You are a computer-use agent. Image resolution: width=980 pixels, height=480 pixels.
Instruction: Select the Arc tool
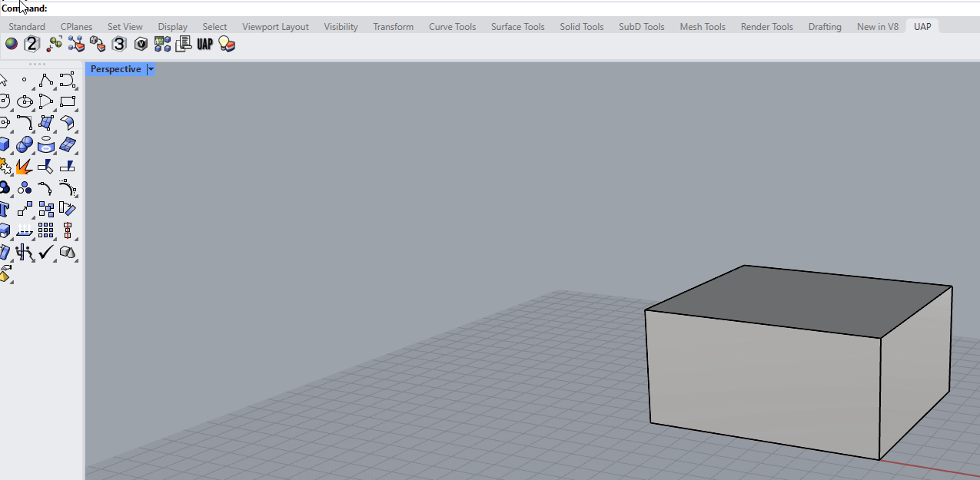(46, 101)
